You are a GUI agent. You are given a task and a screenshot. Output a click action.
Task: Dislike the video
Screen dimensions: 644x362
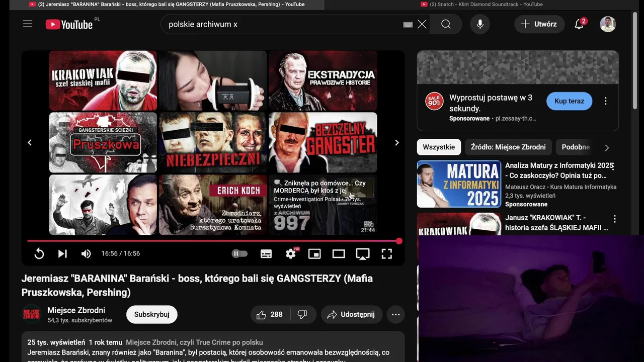[302, 315]
